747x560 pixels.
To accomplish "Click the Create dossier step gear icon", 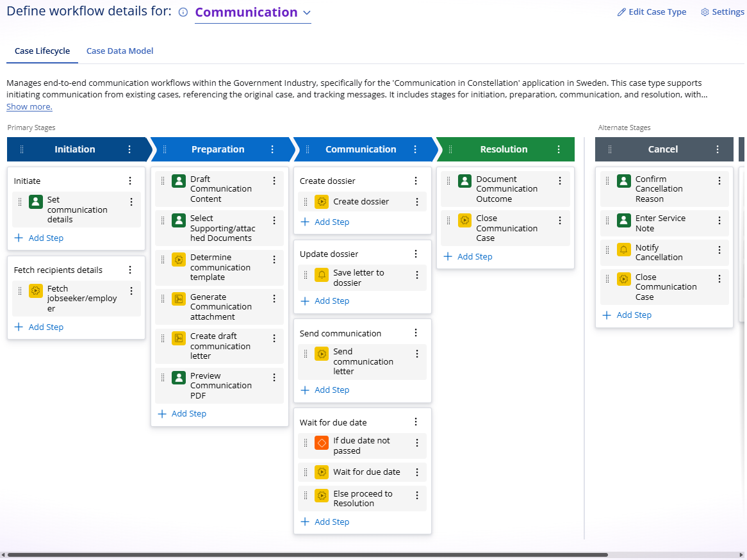I will (x=322, y=202).
